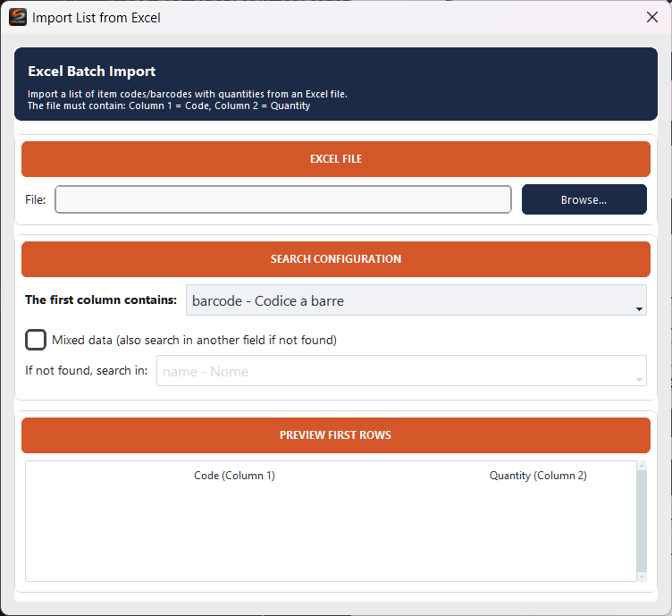Click the preview table scrollbar track
This screenshot has width=672, height=616.
pos(642,521)
